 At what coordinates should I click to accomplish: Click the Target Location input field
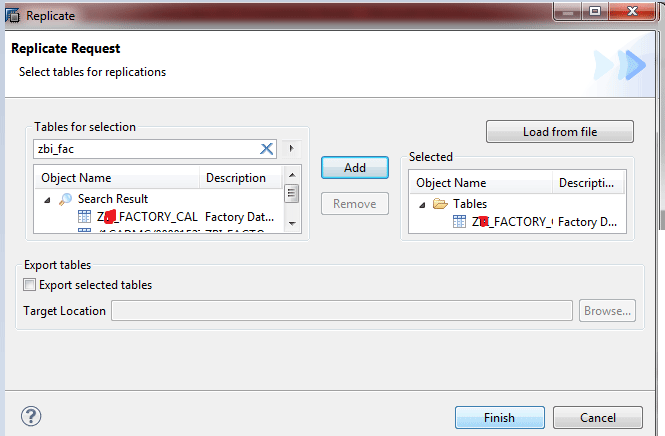(x=342, y=311)
